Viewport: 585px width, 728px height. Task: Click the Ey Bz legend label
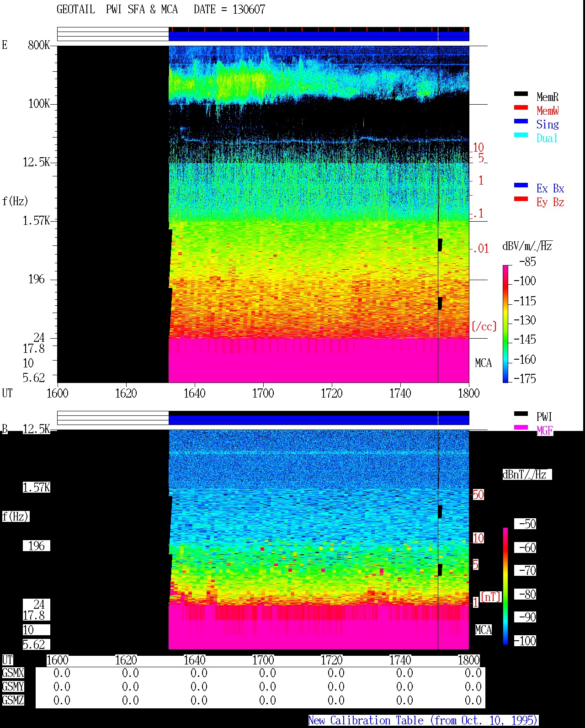tap(550, 202)
